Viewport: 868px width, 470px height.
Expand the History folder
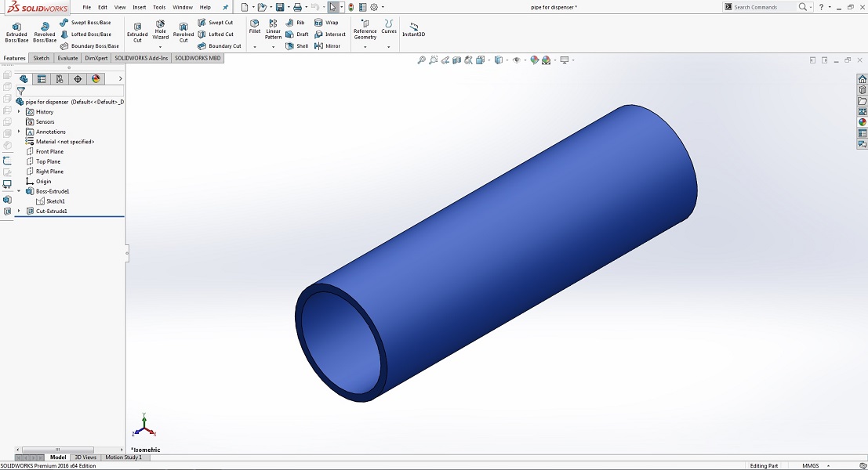coord(19,112)
